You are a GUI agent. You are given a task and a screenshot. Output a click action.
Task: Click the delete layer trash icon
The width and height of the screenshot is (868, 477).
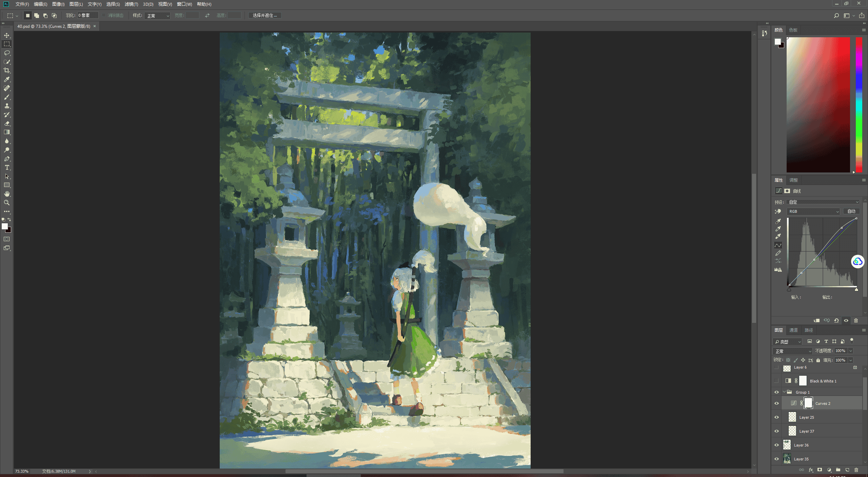(x=856, y=470)
